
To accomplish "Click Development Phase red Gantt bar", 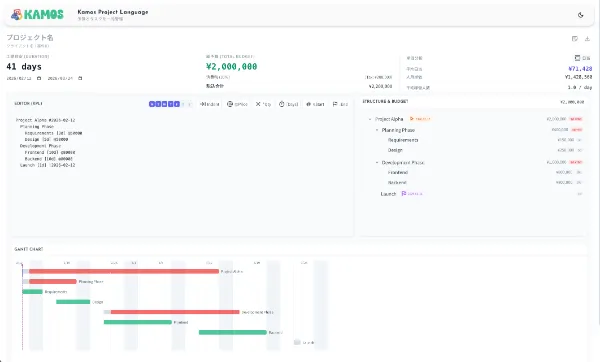I will pyautogui.click(x=175, y=312).
